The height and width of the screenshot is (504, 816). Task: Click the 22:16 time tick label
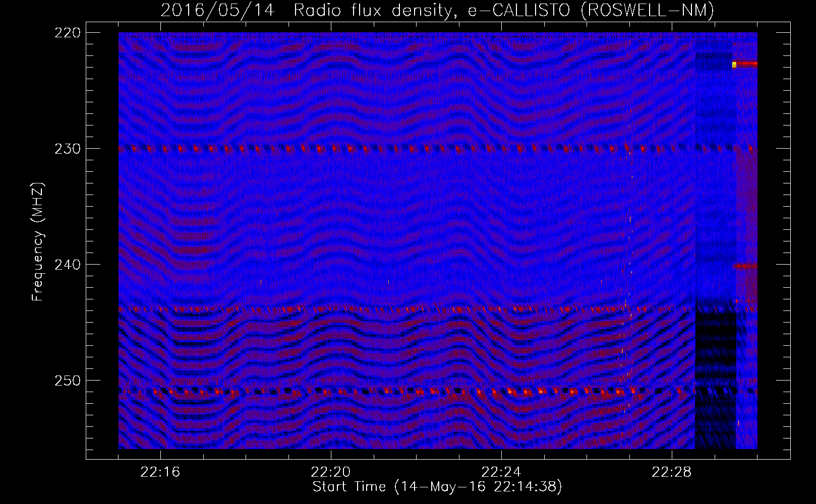[x=160, y=472]
